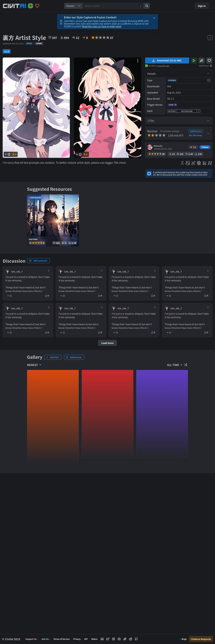215x644 pixels.
Task: Open the ALL TIME period dropdown
Action: pos(174,365)
